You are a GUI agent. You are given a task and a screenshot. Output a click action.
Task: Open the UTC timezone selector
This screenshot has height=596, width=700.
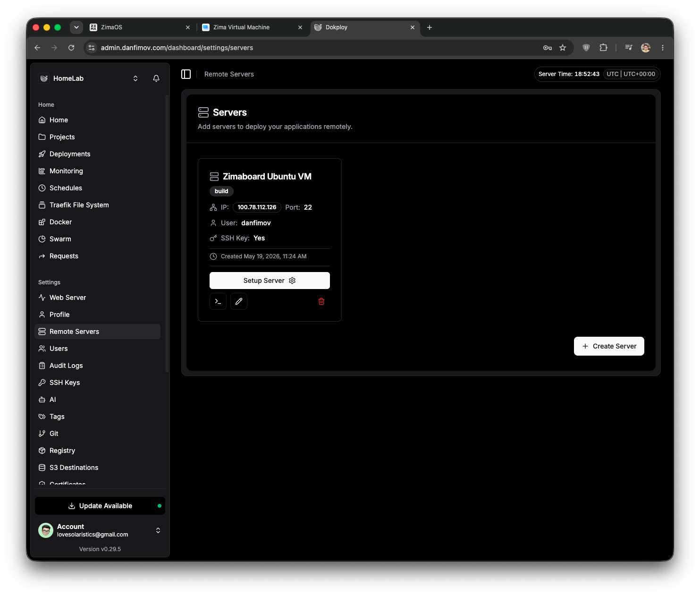click(631, 74)
